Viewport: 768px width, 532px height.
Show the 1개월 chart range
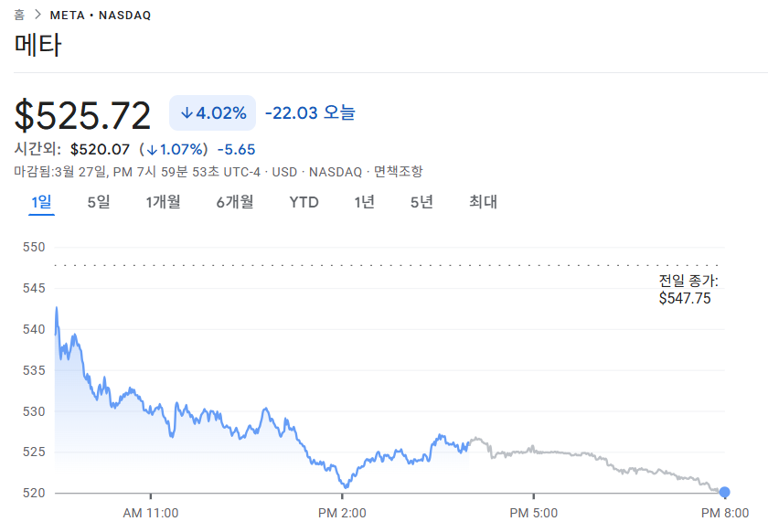164,202
